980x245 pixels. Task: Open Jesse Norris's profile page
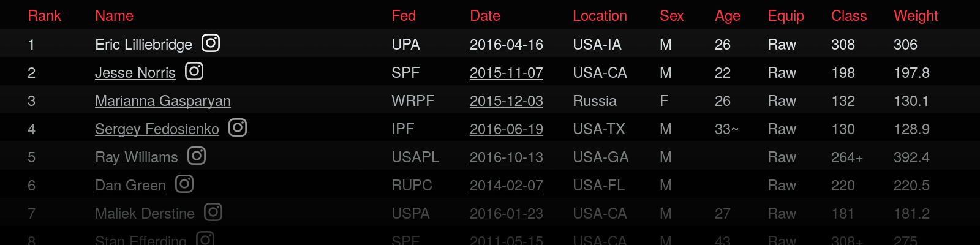(135, 73)
